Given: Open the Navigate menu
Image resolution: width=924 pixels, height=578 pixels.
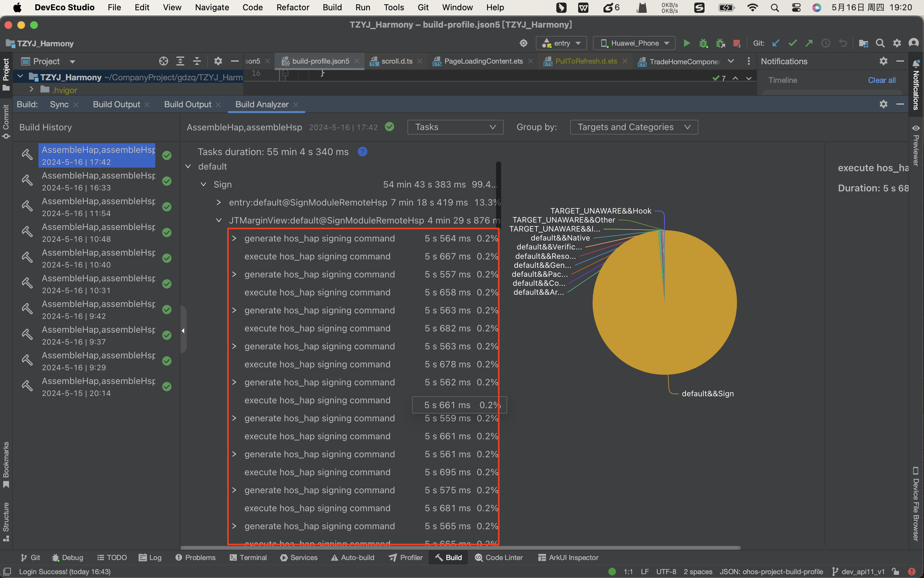Looking at the screenshot, I should pos(212,7).
